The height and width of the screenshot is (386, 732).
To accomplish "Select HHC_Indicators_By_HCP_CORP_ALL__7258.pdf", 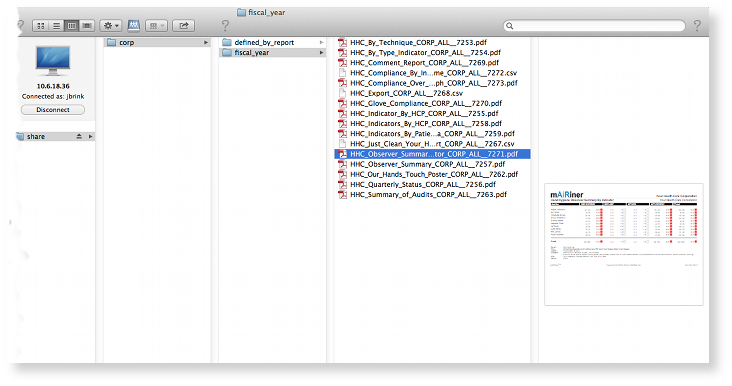I will [426, 124].
